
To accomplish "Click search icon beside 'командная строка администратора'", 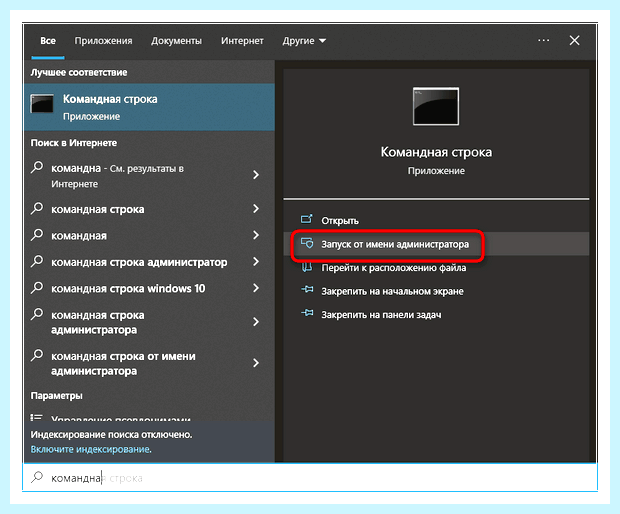I will (x=37, y=314).
